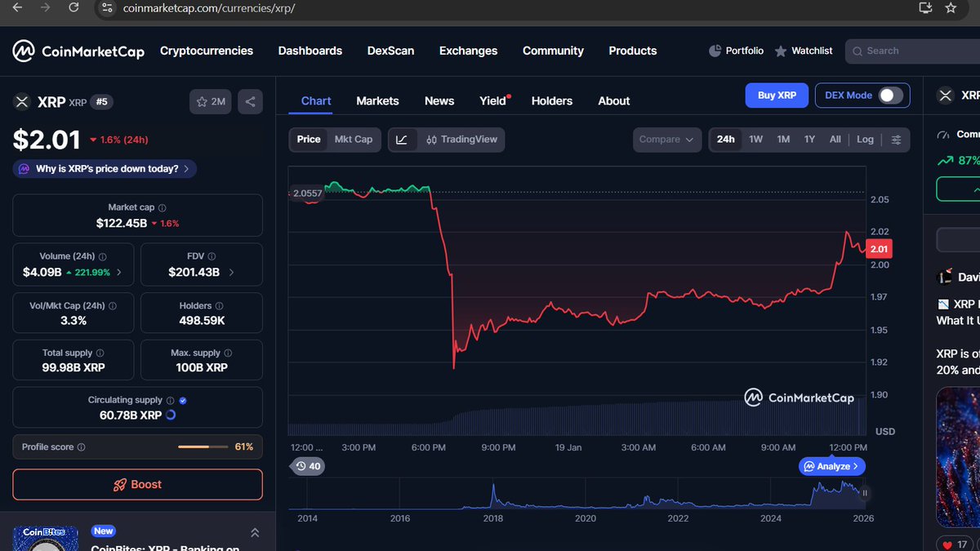The width and height of the screenshot is (980, 551).
Task: Open Products menu
Action: click(633, 51)
